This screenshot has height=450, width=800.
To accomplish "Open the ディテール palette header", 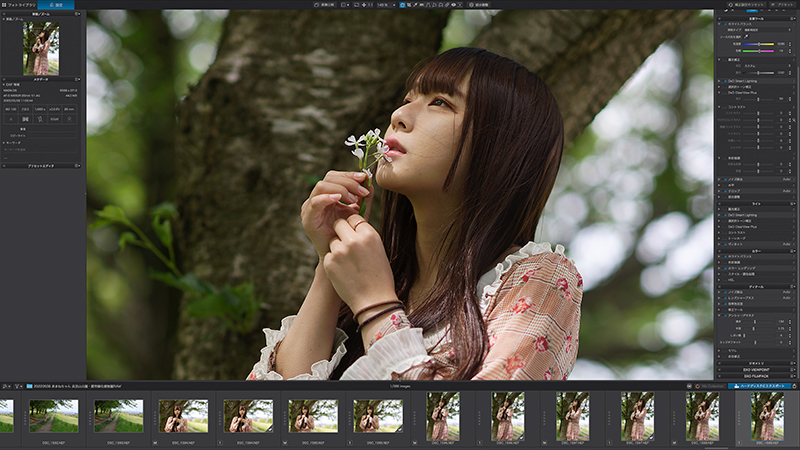I will point(756,287).
